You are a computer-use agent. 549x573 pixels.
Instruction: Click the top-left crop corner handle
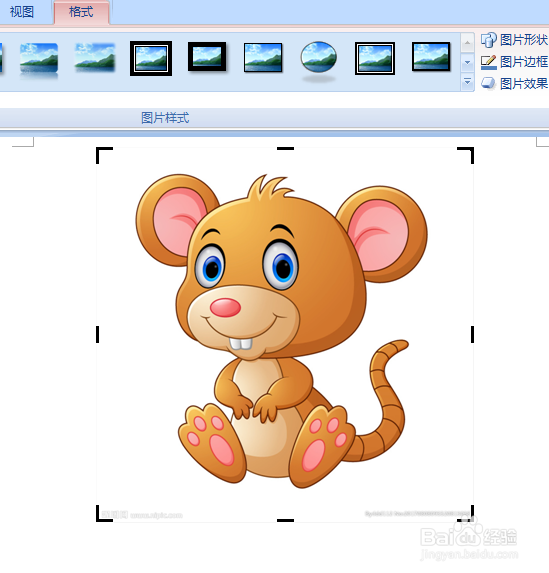point(104,155)
